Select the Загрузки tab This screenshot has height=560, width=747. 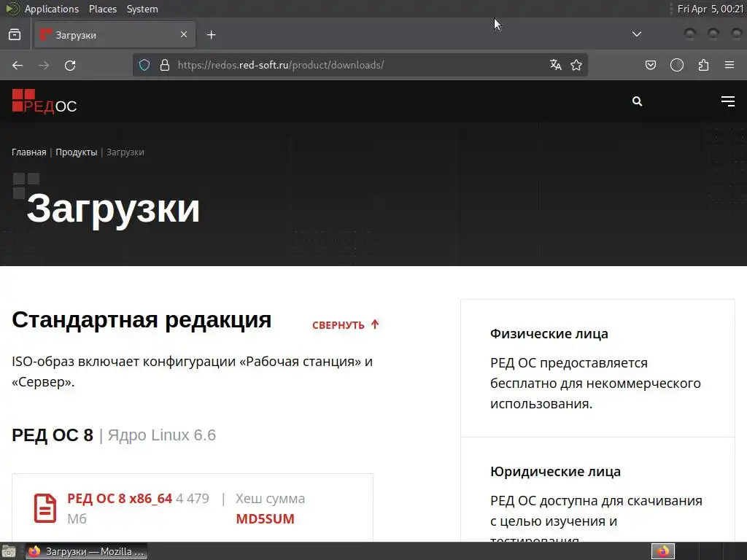pyautogui.click(x=115, y=35)
